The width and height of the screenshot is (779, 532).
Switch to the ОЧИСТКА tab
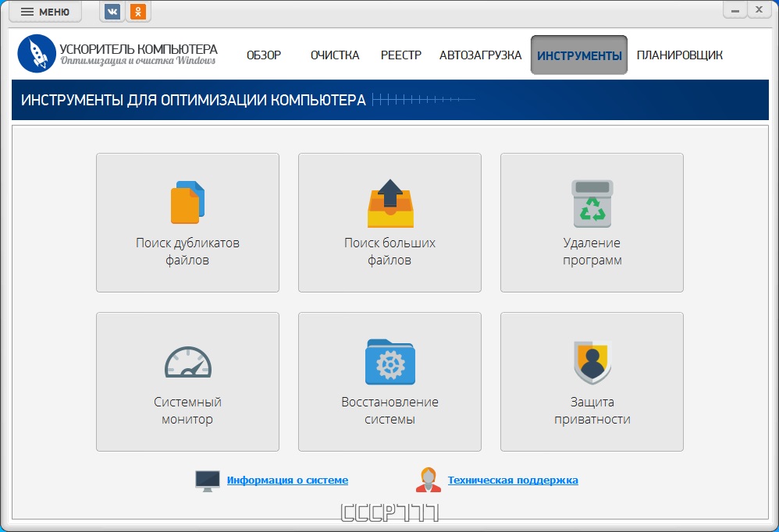[335, 55]
